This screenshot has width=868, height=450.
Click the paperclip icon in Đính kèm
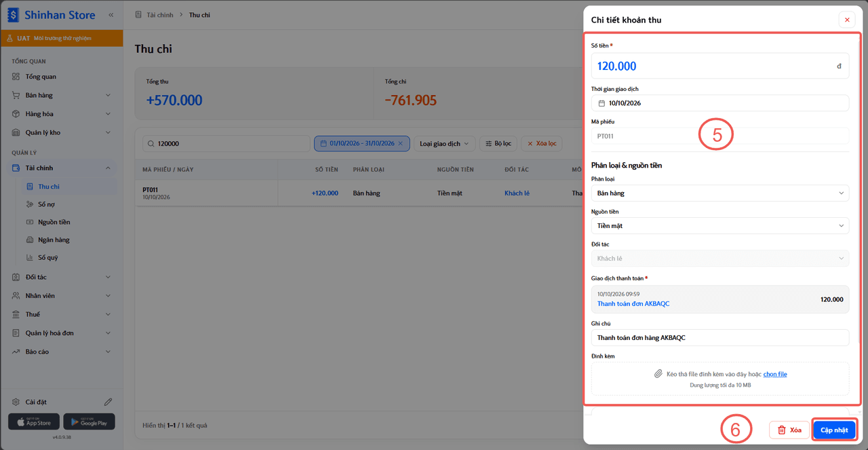tap(658, 374)
